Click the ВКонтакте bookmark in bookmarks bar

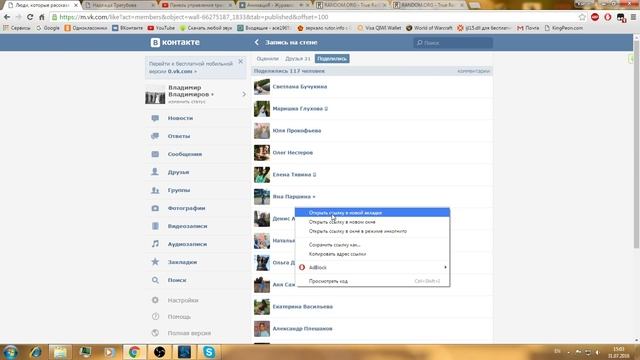127,28
